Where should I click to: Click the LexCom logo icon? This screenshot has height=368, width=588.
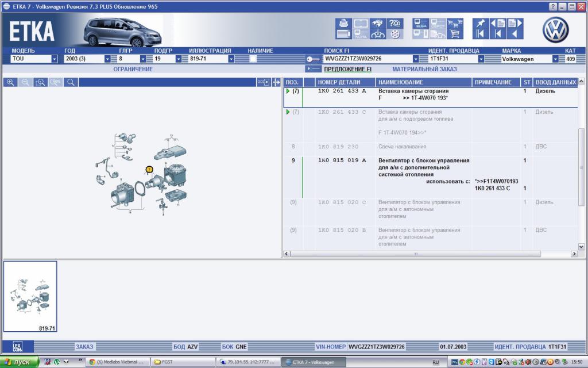coord(18,347)
